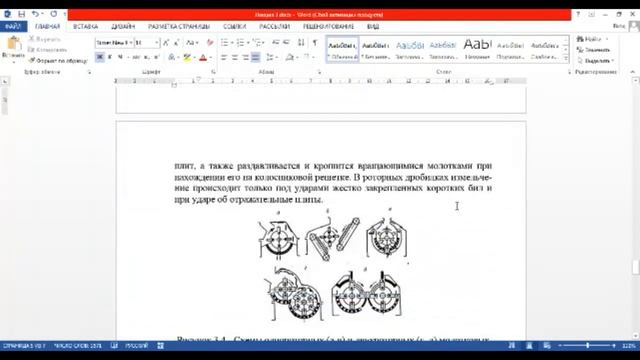640x360 pixels.
Task: Switch to РАССЫЛКИ tab
Action: 274,27
